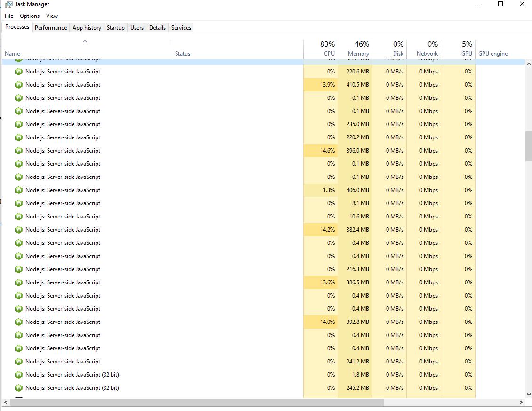532x411 pixels.
Task: Click Node.js icon in the 392.8 MB row
Action: click(x=19, y=322)
